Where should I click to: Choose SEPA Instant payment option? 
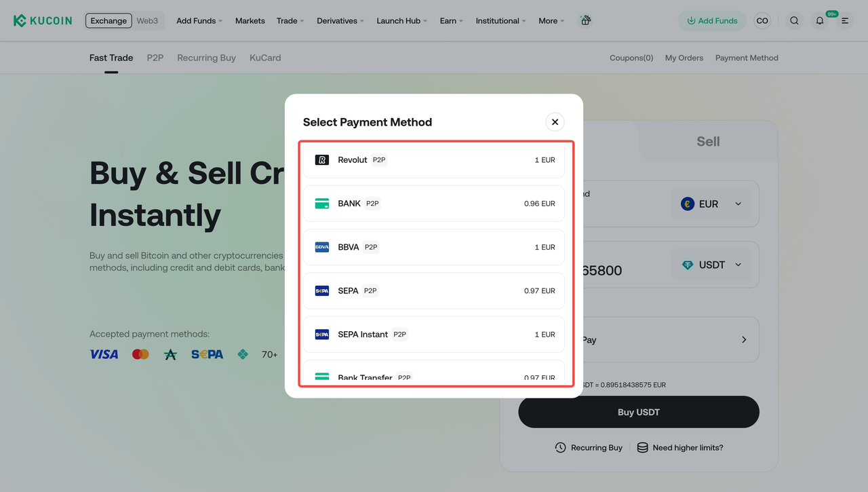point(434,335)
